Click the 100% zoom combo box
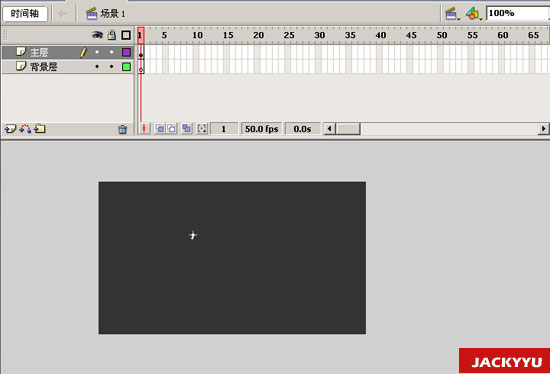The height and width of the screenshot is (374, 550). pos(518,13)
